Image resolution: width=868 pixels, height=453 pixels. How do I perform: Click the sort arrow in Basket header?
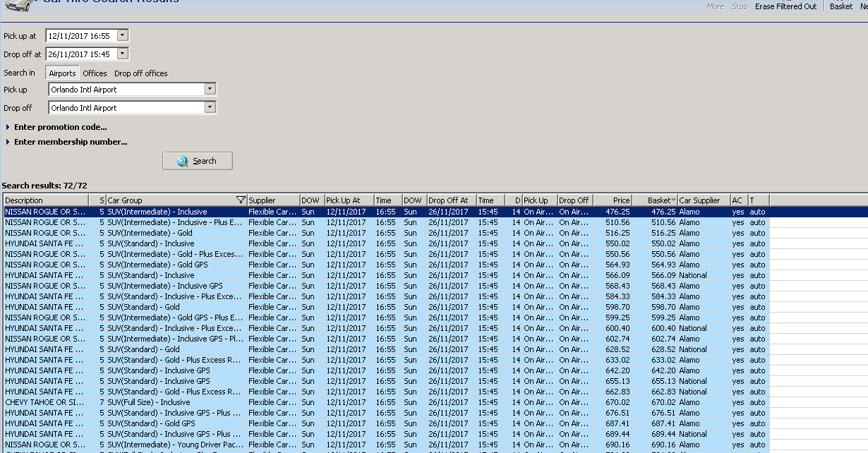pos(673,200)
